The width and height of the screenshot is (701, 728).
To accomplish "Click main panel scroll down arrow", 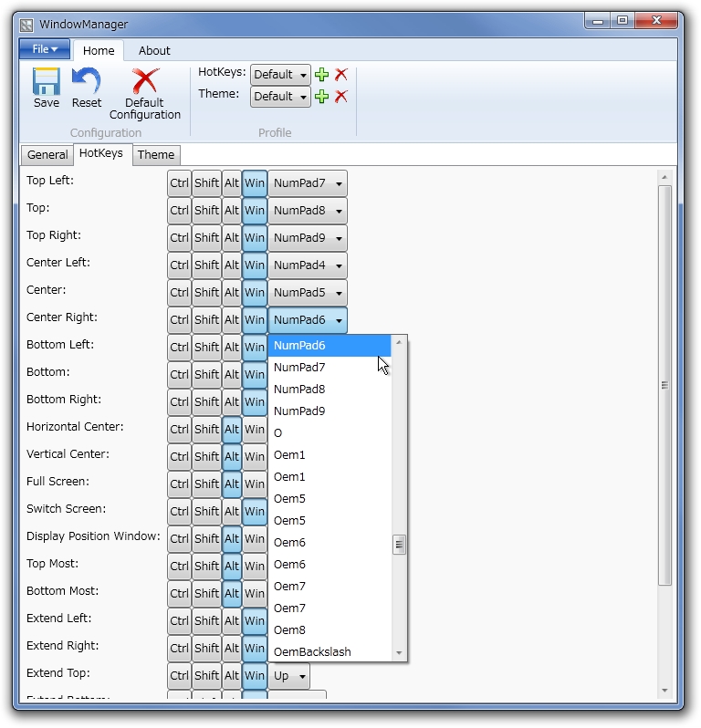I will pos(664,691).
